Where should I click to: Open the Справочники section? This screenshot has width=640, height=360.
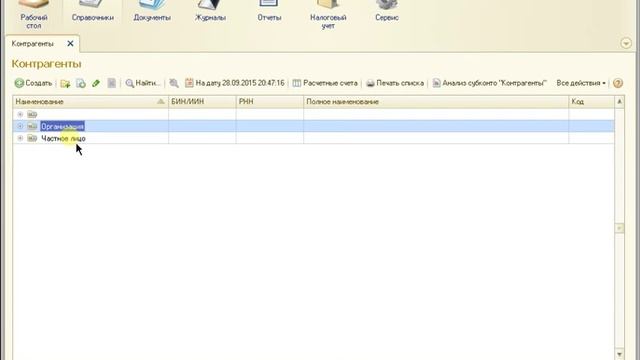click(93, 12)
